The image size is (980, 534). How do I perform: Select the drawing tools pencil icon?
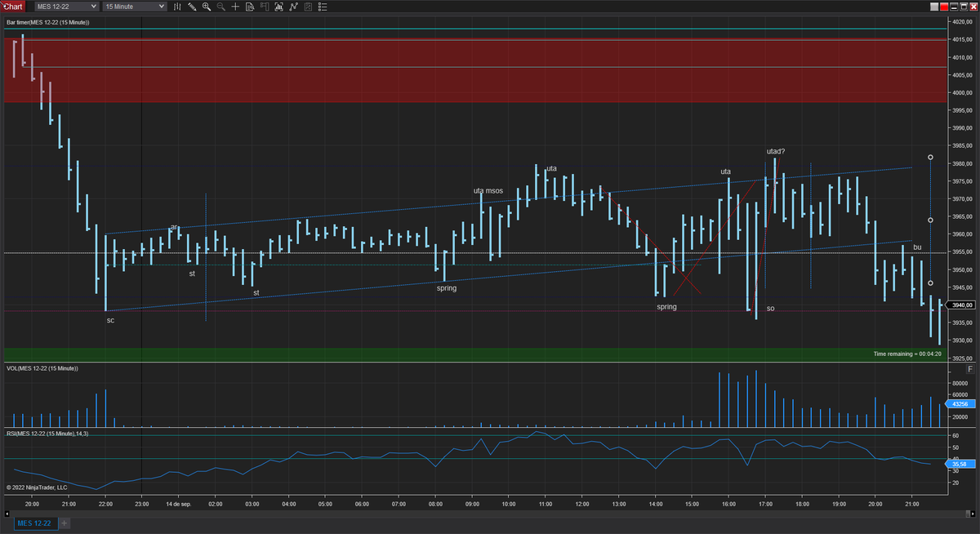[x=192, y=7]
